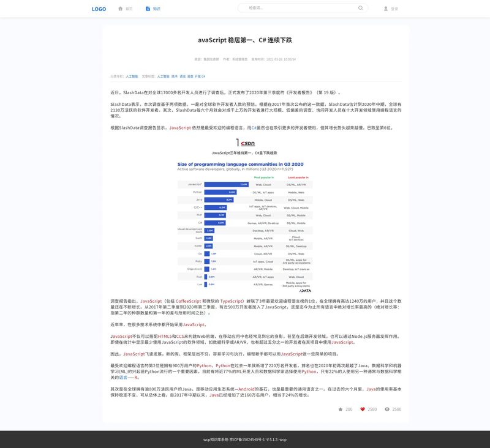
Task: Follow the Android link
Action: point(246,389)
